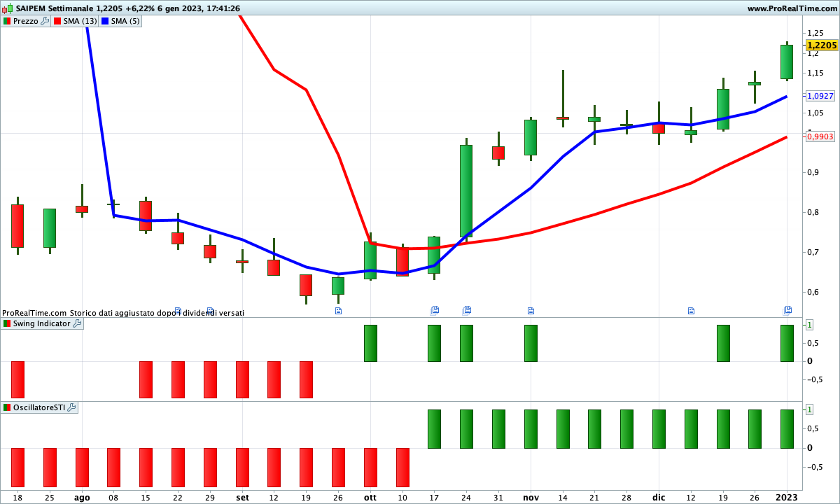Screen dimensions: 840x504
Task: Open stacked documents icon under 2023 week
Action: point(787,310)
